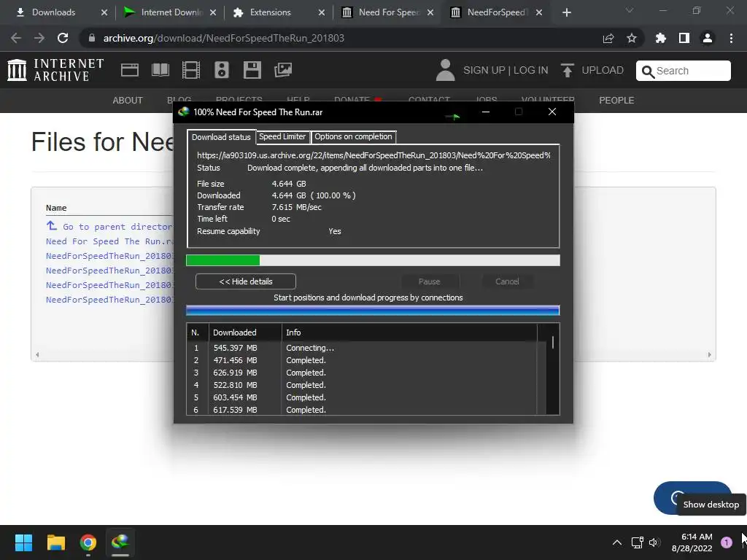Click the Downloaded column header

coord(245,332)
